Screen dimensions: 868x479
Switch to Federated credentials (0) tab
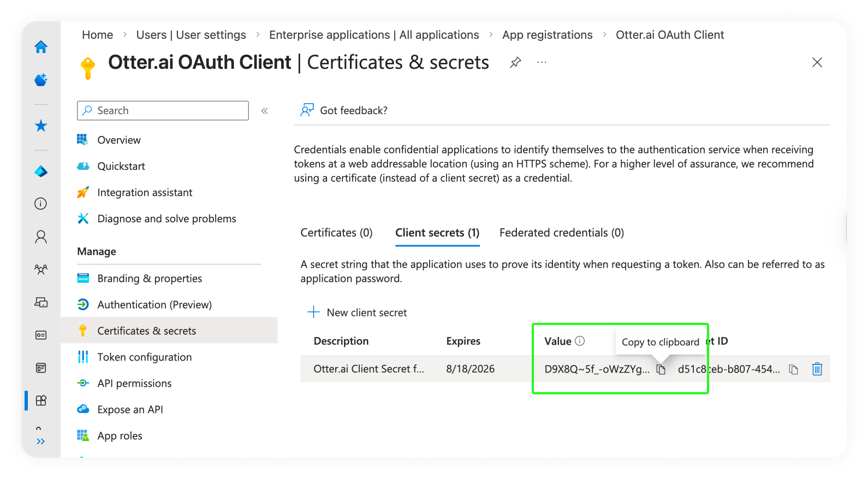561,233
